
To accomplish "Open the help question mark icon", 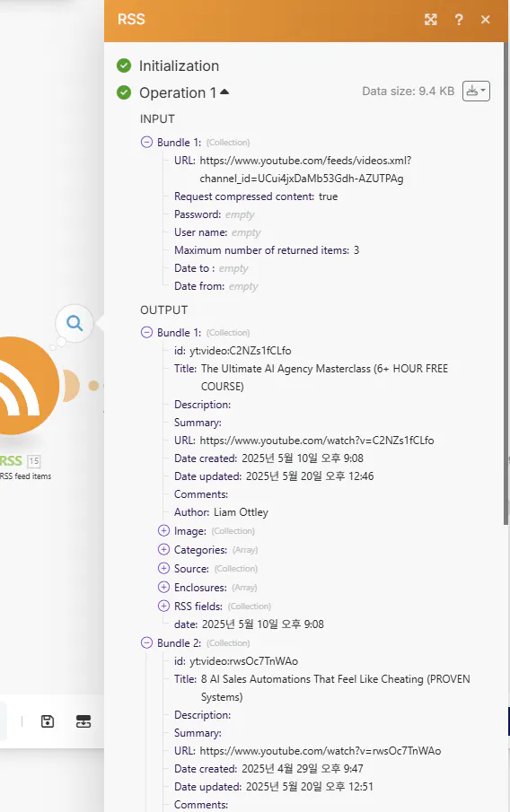I will (459, 20).
